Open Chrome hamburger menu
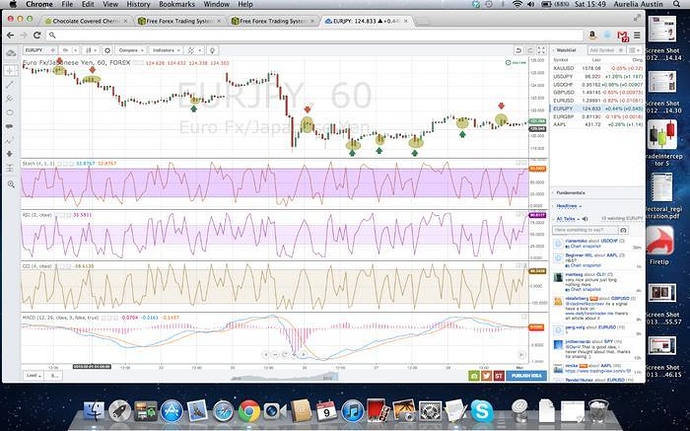Screen dimensions: 690x431 point(636,35)
